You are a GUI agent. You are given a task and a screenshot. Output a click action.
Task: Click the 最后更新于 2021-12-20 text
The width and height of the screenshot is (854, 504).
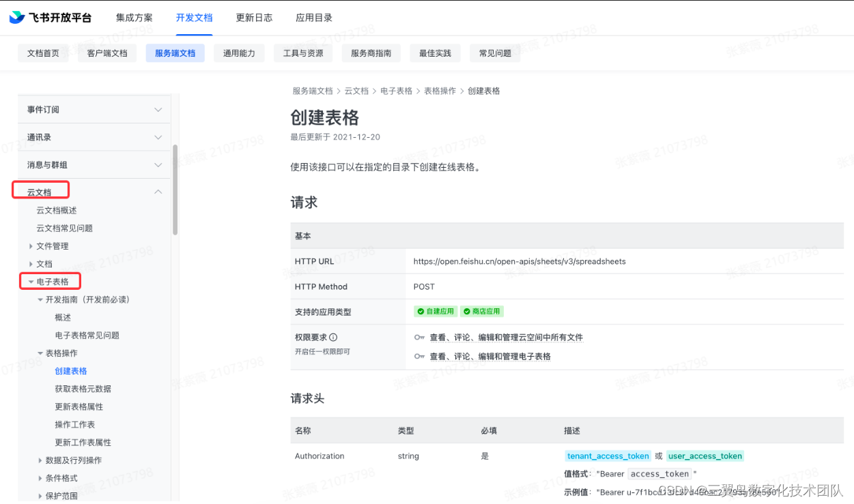coord(335,137)
